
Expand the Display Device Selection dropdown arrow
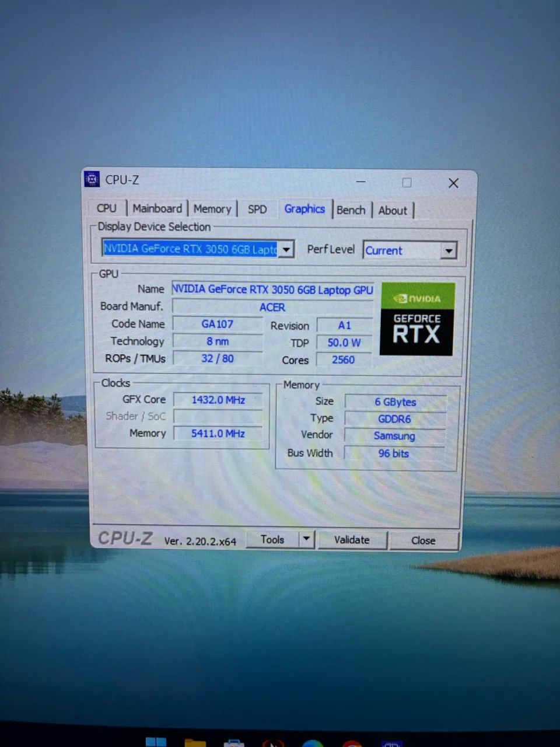click(x=286, y=250)
